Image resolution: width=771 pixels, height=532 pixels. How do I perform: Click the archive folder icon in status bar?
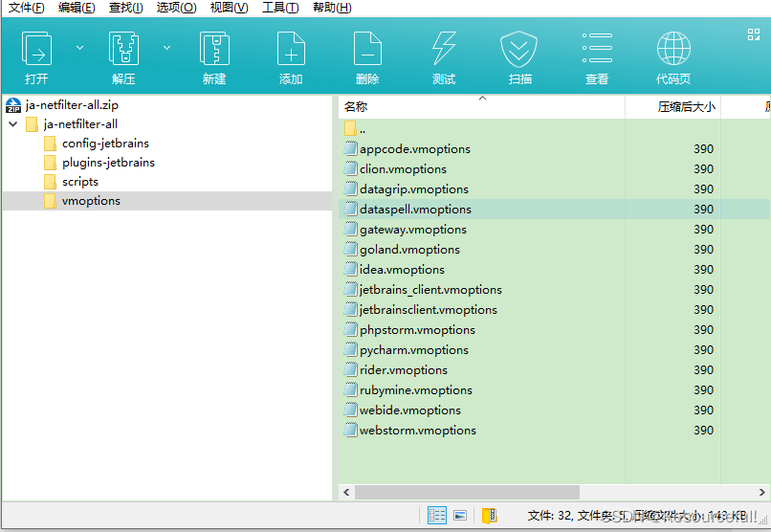[490, 516]
